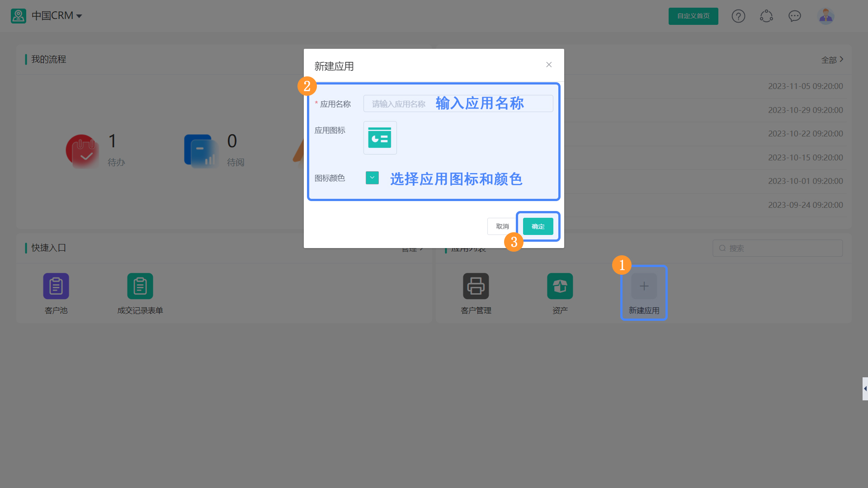This screenshot has width=868, height=488.
Task: Open the 图标颜色 color picker
Action: (372, 178)
